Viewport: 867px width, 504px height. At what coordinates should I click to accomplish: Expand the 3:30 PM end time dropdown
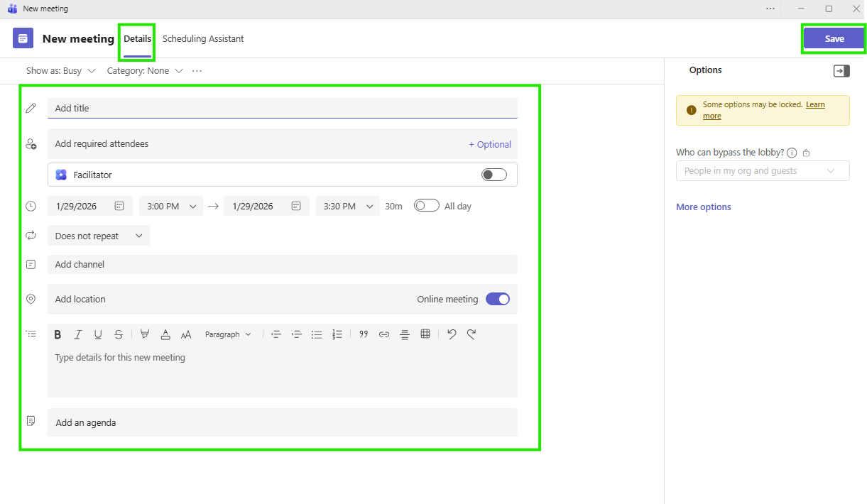348,206
